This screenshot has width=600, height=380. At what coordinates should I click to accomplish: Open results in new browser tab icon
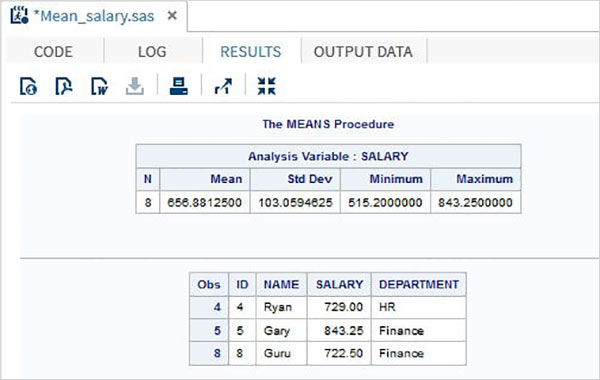click(223, 86)
